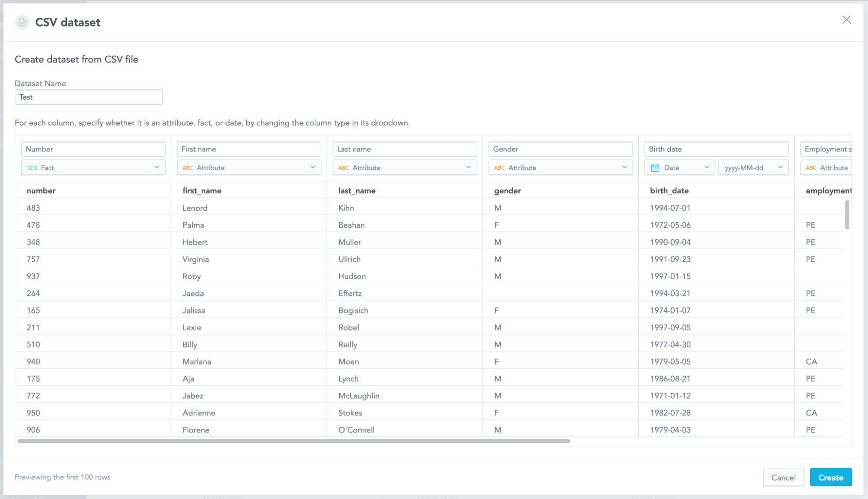The height and width of the screenshot is (499, 868).
Task: Click the Create button
Action: pyautogui.click(x=830, y=477)
